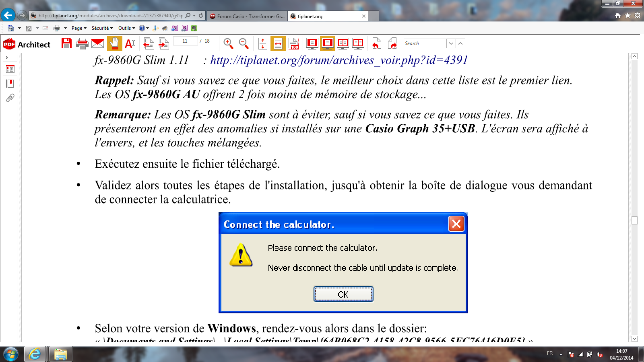The image size is (644, 362).
Task: Switch to single page view
Action: point(312,43)
